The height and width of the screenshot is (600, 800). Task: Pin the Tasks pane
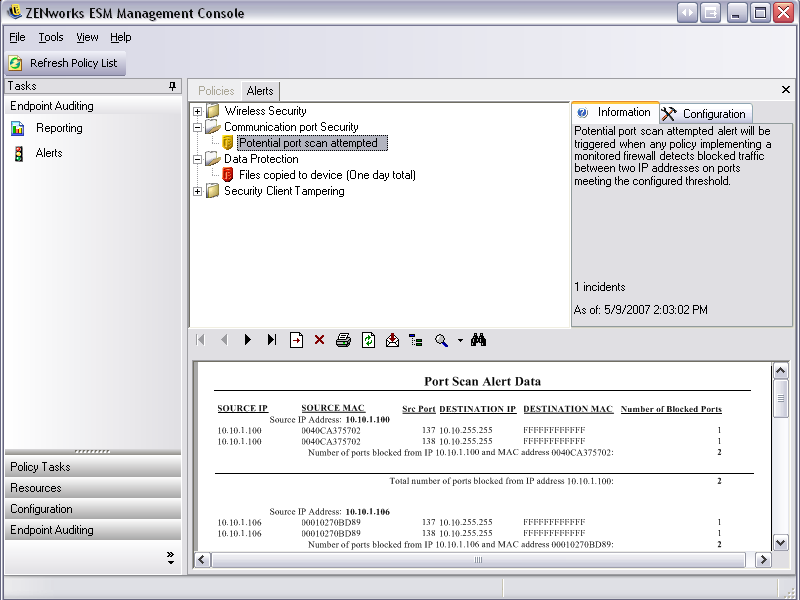[x=172, y=86]
